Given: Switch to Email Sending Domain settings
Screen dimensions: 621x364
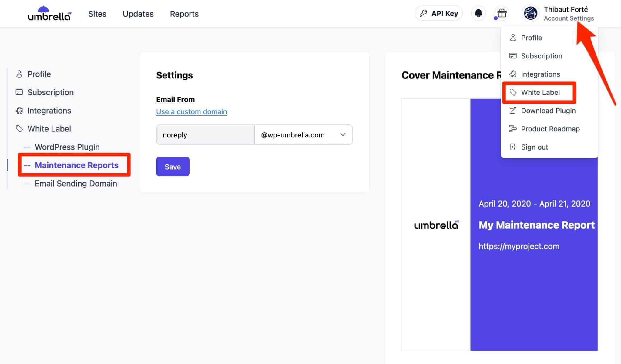Looking at the screenshot, I should 76,183.
